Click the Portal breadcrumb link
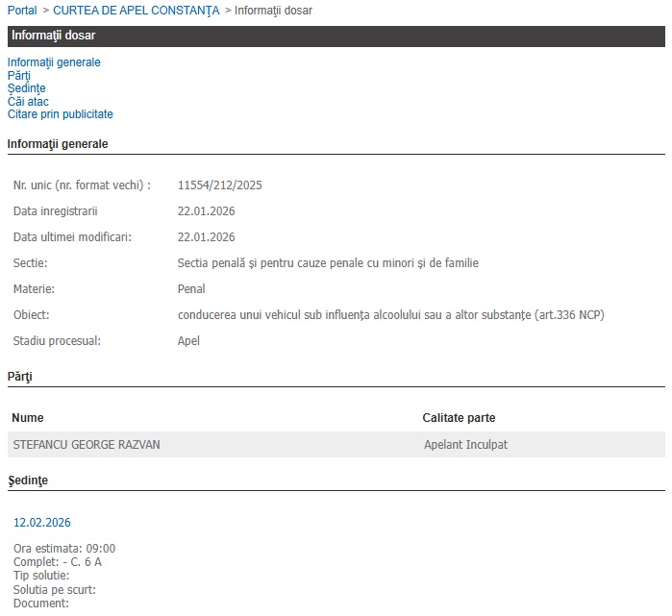The image size is (672, 616). pos(22,11)
